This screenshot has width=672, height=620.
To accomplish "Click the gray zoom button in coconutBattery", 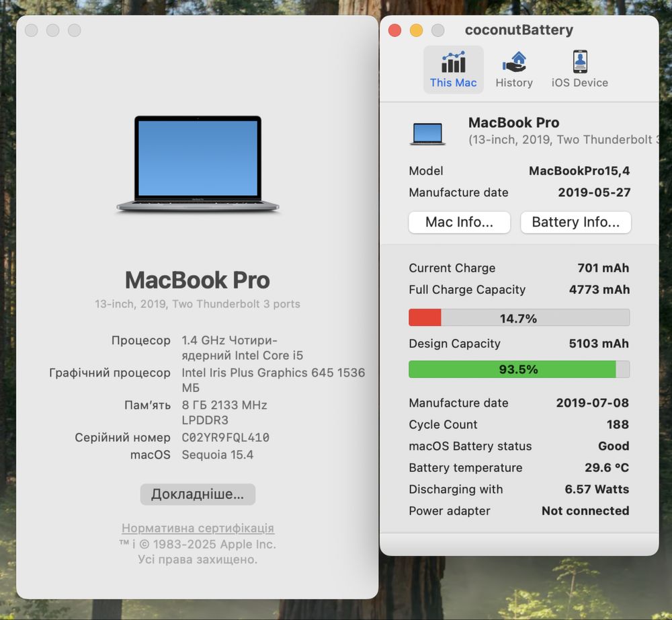I will [437, 30].
